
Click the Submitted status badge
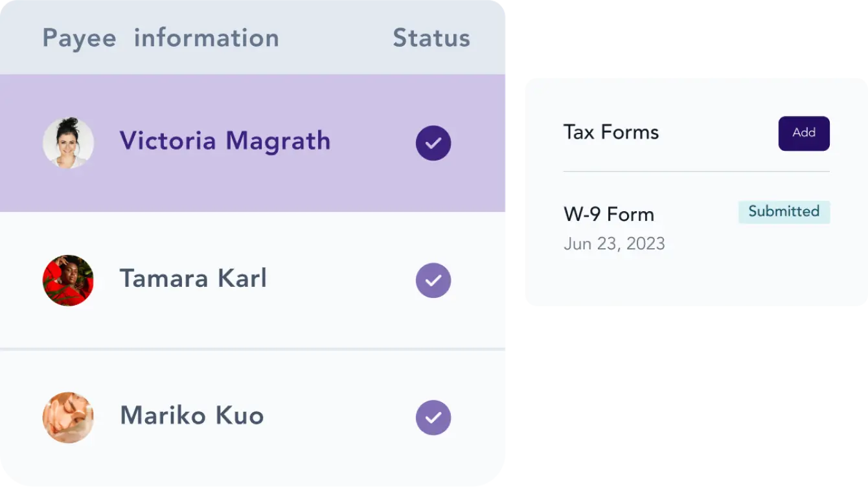coord(784,212)
